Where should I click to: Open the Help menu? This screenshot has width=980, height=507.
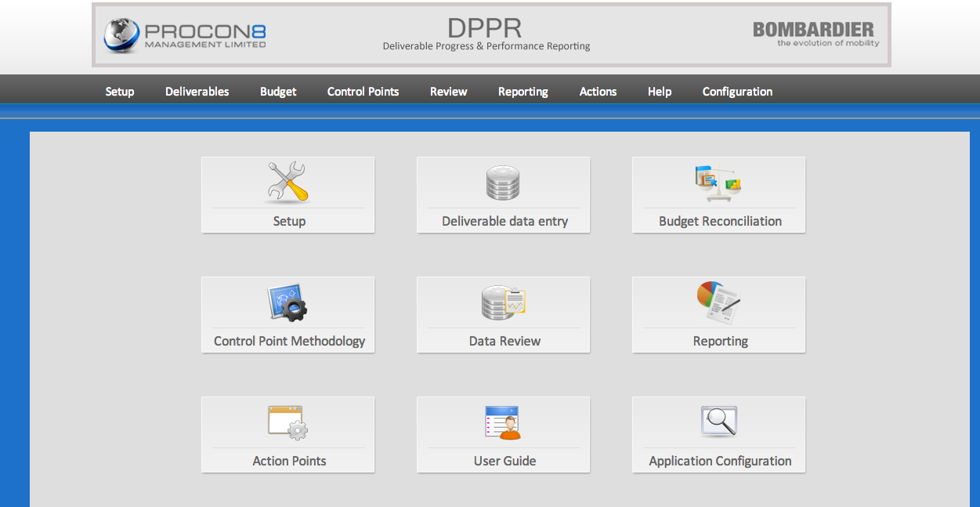coord(660,92)
